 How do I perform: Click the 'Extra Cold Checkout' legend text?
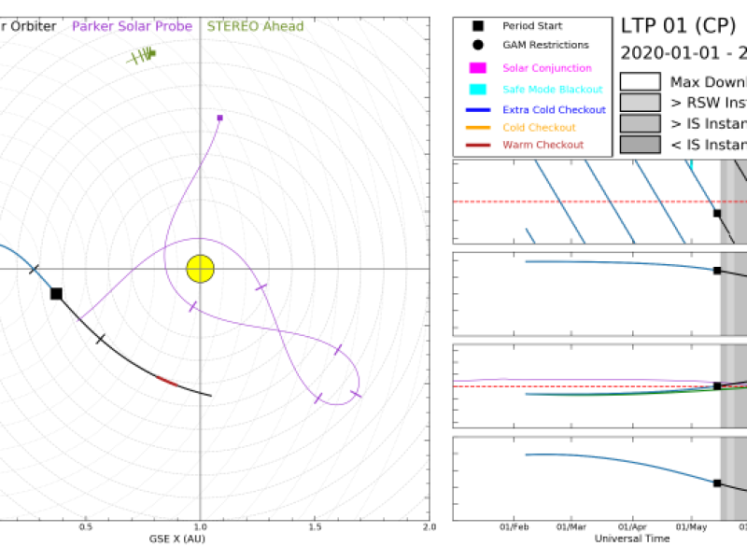point(554,109)
